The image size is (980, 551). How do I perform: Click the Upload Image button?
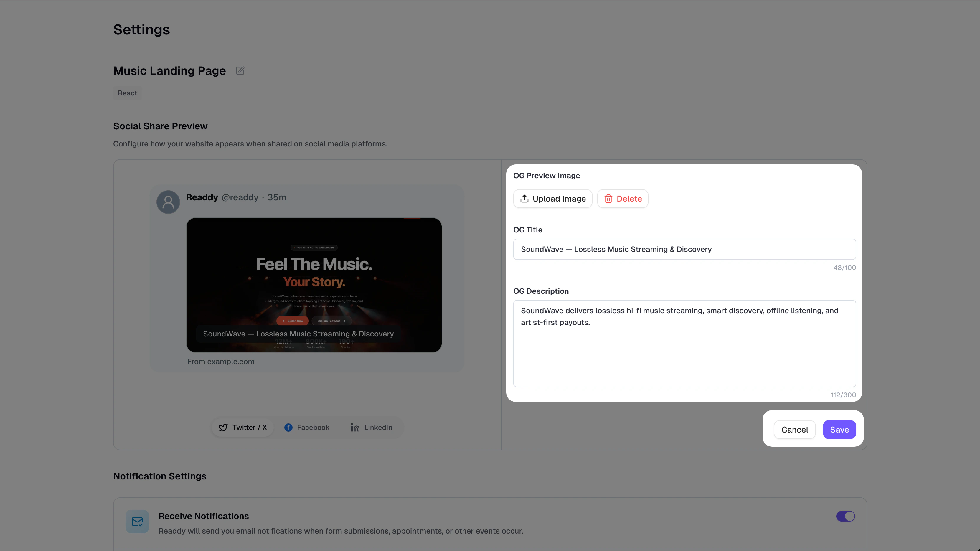[553, 199]
